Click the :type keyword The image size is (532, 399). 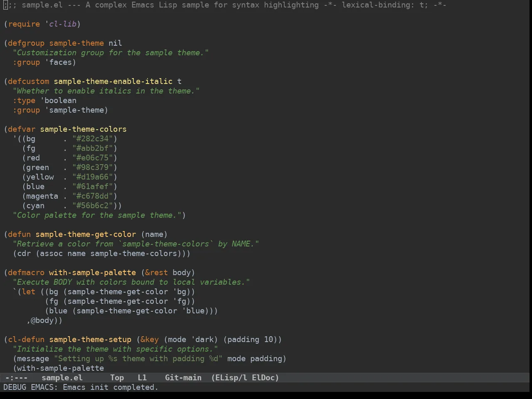[x=24, y=101]
